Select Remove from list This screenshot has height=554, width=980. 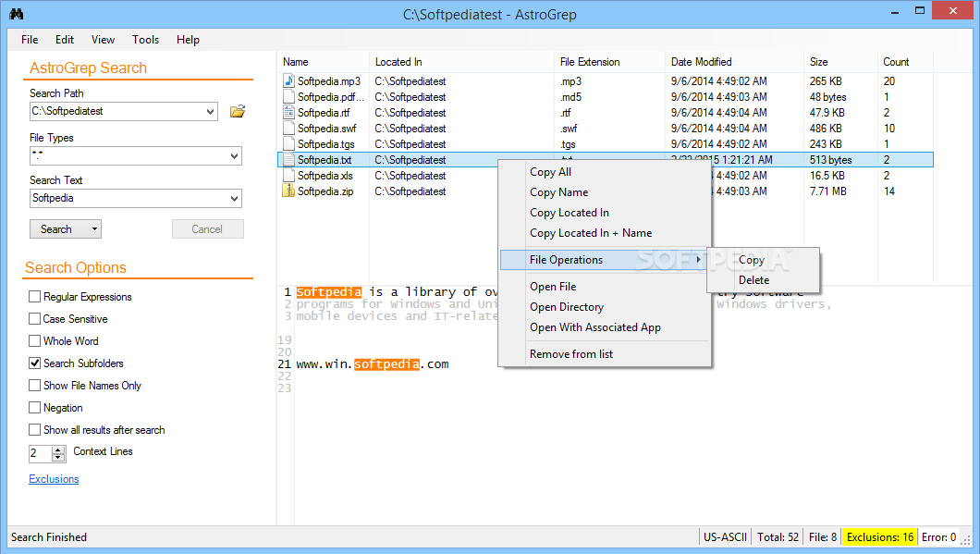(606, 354)
